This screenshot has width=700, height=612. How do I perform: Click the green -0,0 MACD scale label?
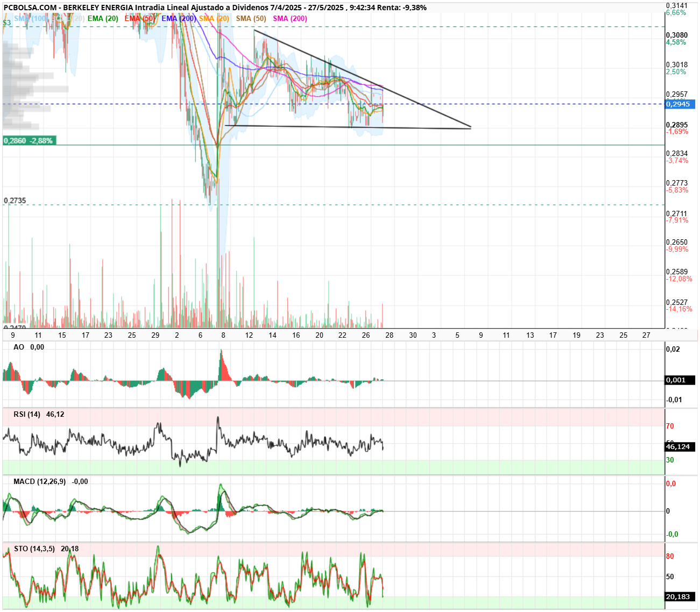pos(672,534)
